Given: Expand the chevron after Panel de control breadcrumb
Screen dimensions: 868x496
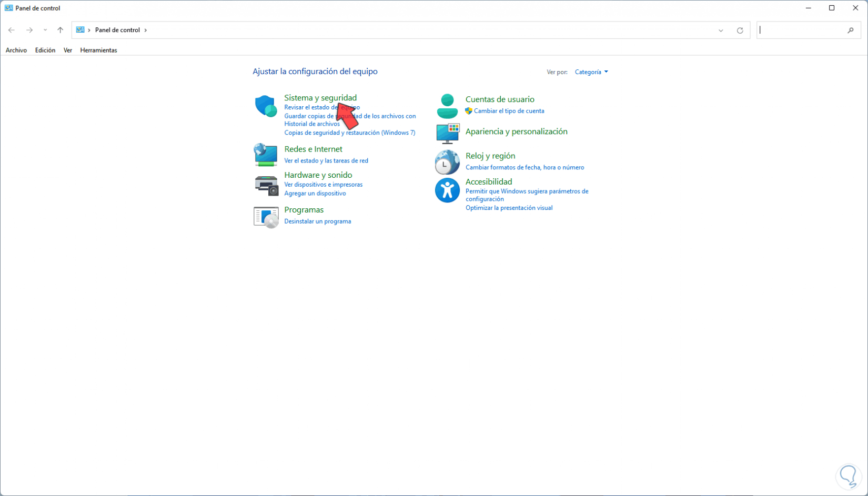Looking at the screenshot, I should 146,30.
